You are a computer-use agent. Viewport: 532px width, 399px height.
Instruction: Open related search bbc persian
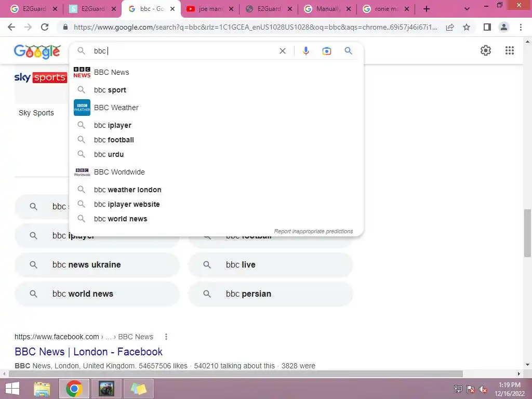(x=271, y=294)
